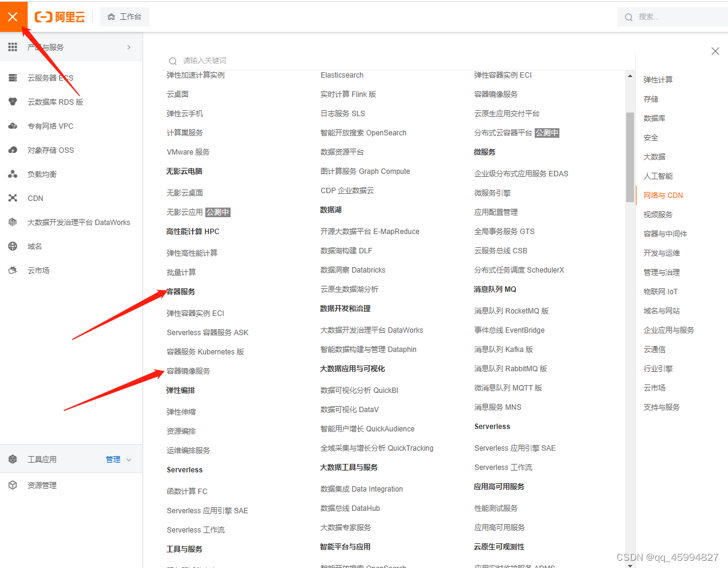
Task: Open 智能用户增长 QuickAudience
Action: point(367,428)
